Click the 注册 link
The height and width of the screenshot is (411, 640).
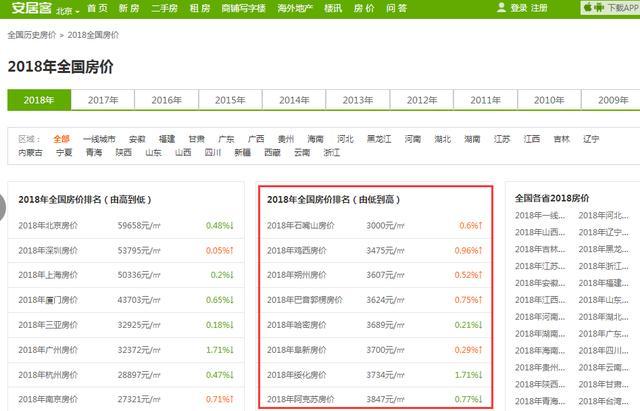tap(539, 8)
